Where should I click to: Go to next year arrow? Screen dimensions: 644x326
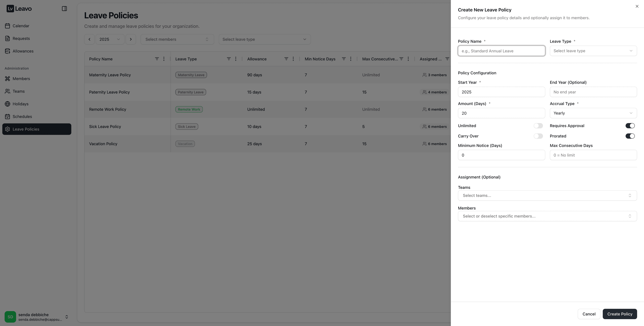130,40
